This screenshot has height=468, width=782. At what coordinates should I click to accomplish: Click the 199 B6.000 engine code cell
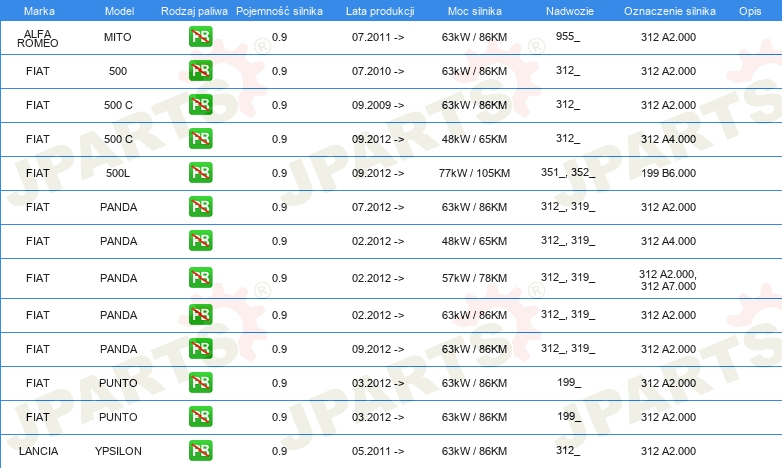coord(668,173)
